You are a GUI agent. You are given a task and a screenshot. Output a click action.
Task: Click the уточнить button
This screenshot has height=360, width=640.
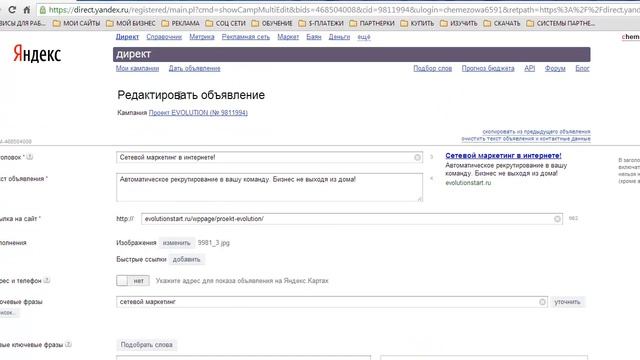point(567,302)
